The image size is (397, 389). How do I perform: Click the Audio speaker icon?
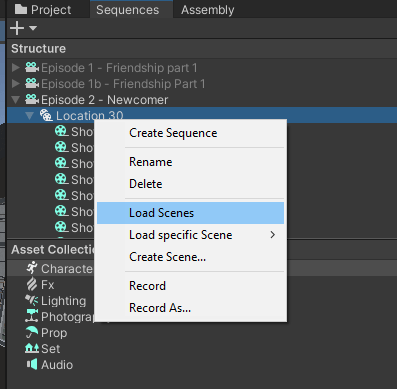coord(32,364)
